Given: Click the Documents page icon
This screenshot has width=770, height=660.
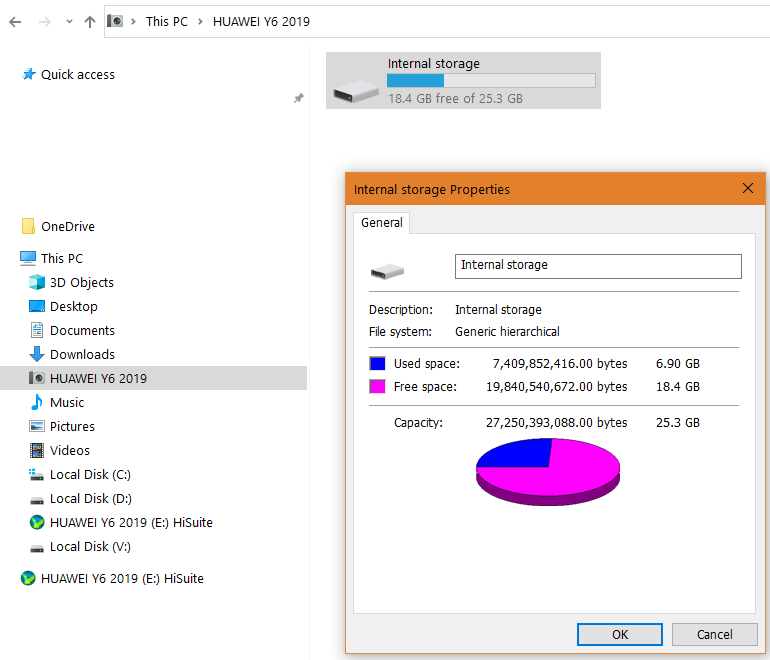Looking at the screenshot, I should tap(37, 330).
